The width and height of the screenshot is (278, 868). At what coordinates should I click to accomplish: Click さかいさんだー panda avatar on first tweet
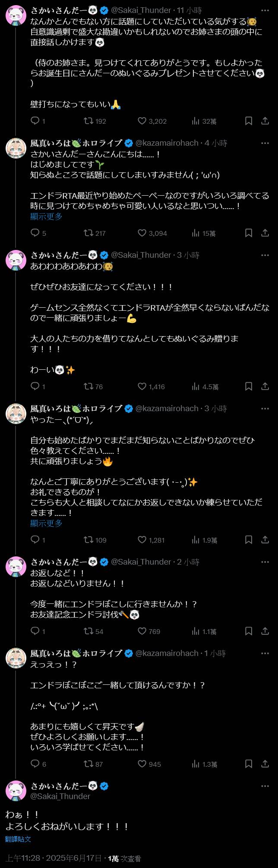pos(16,16)
